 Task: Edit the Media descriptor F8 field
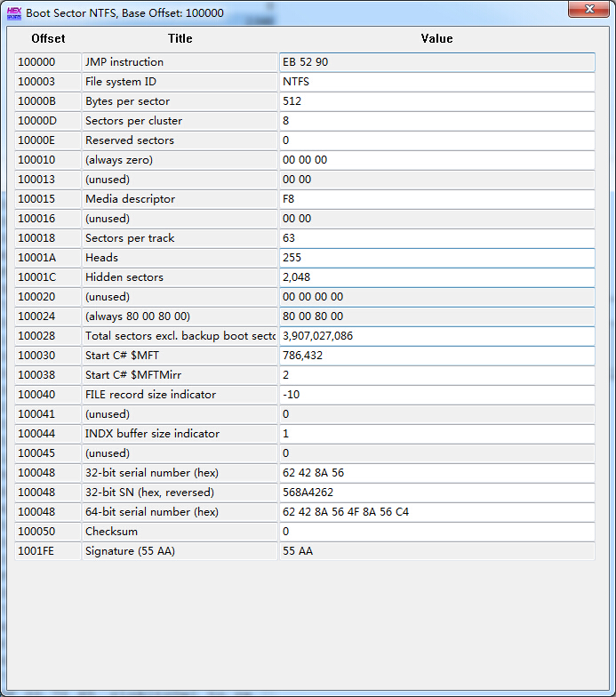pyautogui.click(x=436, y=199)
